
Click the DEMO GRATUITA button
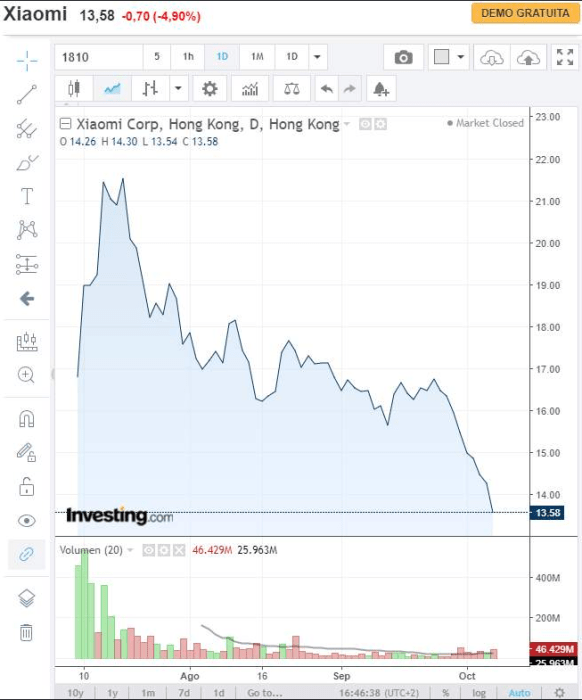525,13
